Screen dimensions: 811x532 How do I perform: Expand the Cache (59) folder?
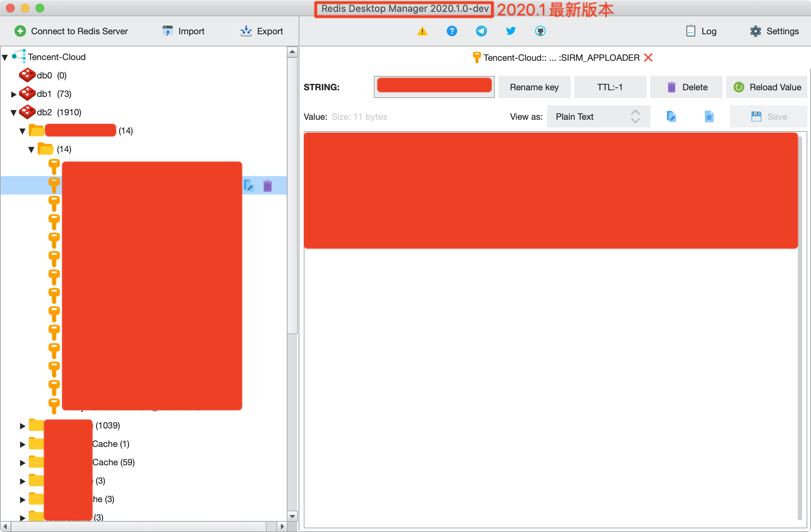click(22, 463)
